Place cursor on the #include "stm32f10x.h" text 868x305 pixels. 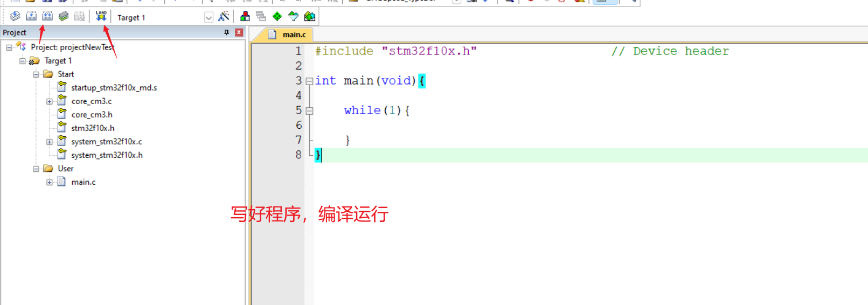click(x=396, y=51)
